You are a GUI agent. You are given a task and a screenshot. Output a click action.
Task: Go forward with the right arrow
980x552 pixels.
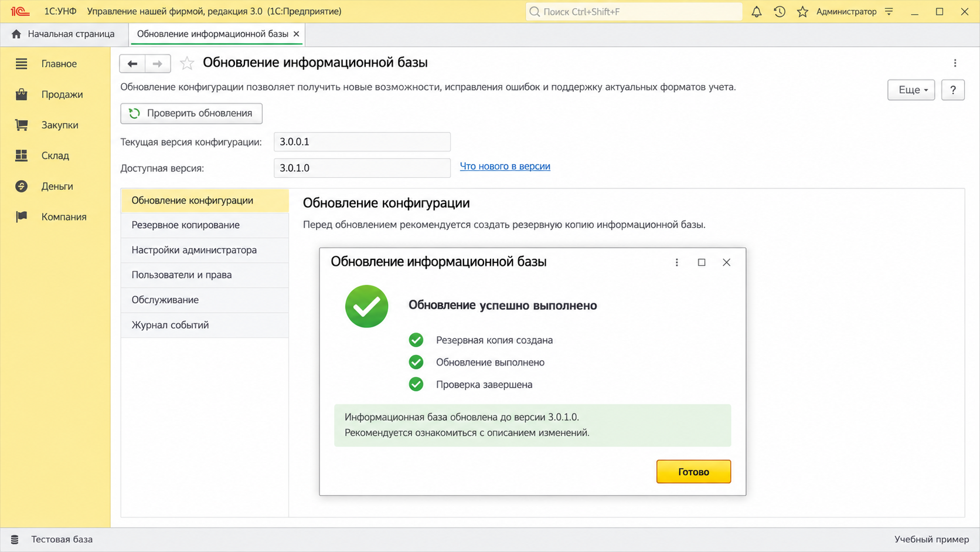(158, 63)
